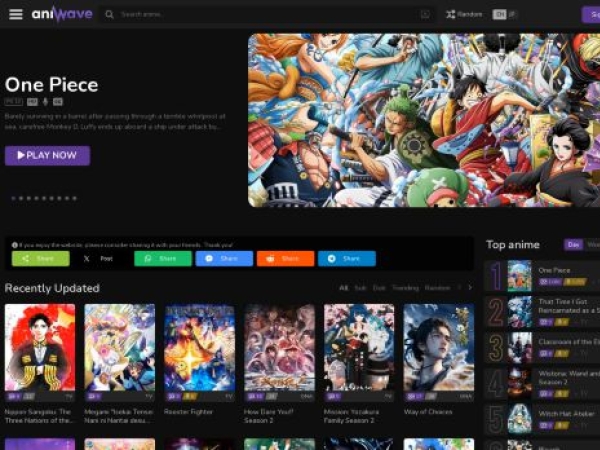Screen dimensions: 600x450
Task: Open the Rooster Fighter poster thumbnail
Action: pyautogui.click(x=199, y=347)
